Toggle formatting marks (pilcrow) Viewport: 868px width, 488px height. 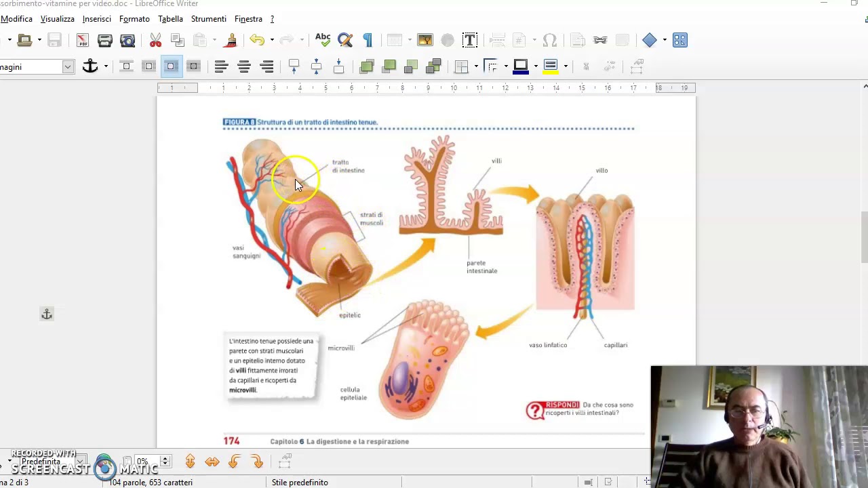368,41
